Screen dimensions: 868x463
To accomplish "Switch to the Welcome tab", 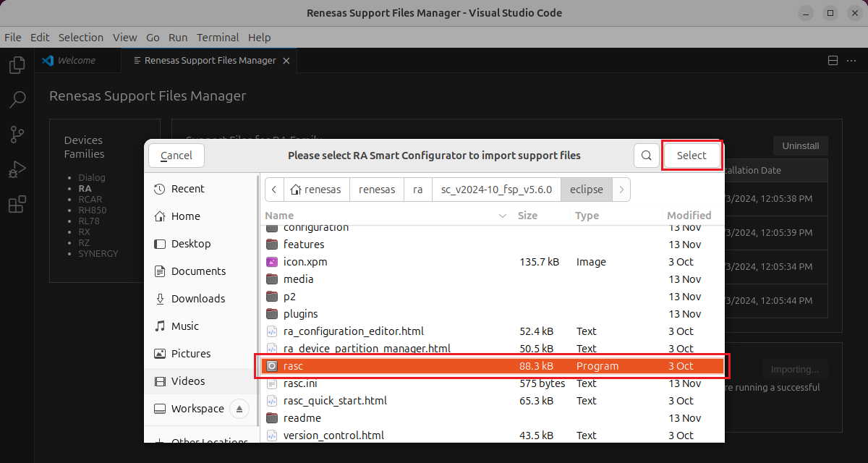I will click(77, 61).
